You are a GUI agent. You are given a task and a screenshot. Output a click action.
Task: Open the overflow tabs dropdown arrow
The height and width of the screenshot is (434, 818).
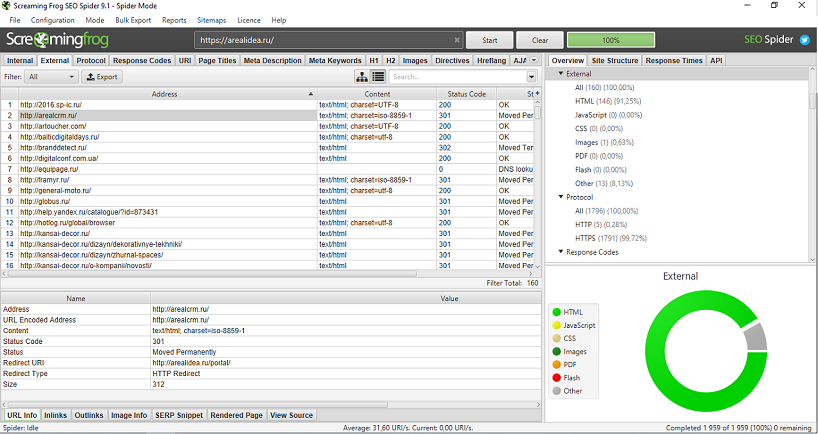click(534, 60)
